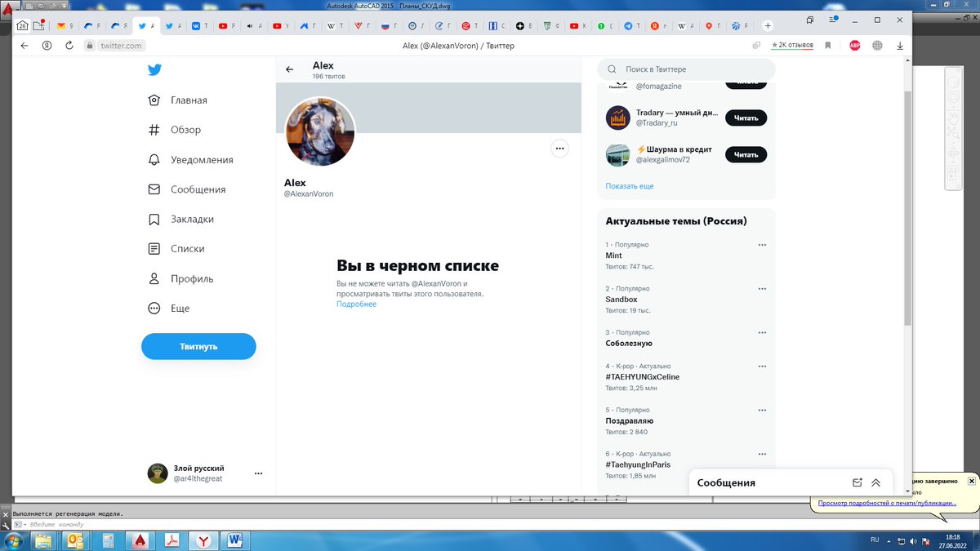
Task: Open options for #TaehyungInParis trend
Action: [x=762, y=453]
